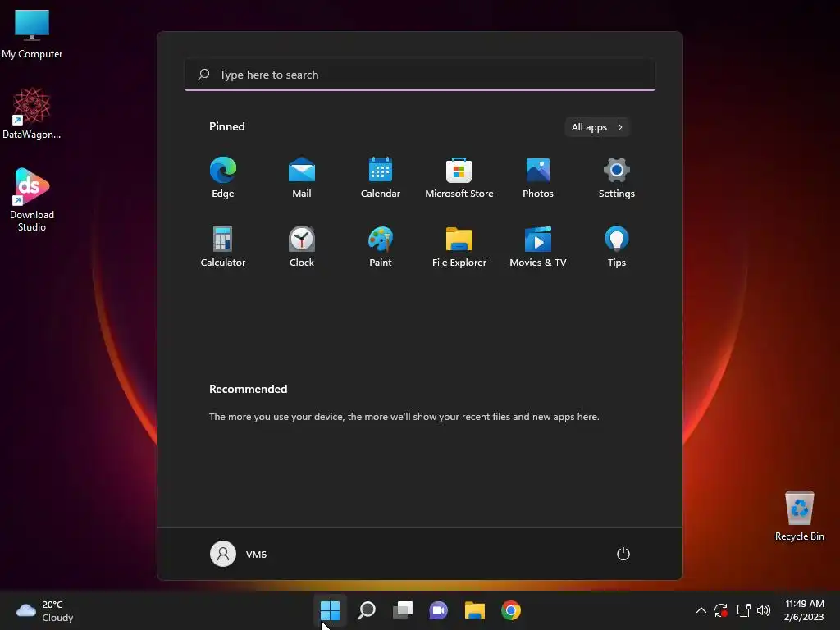The image size is (840, 630).
Task: Open File Explorer in pinned apps
Action: tap(459, 246)
